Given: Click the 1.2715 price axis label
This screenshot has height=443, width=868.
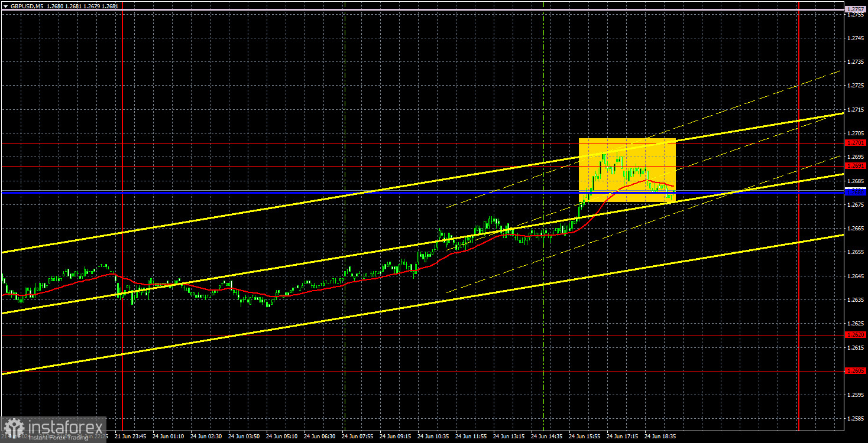Looking at the screenshot, I should pos(856,109).
